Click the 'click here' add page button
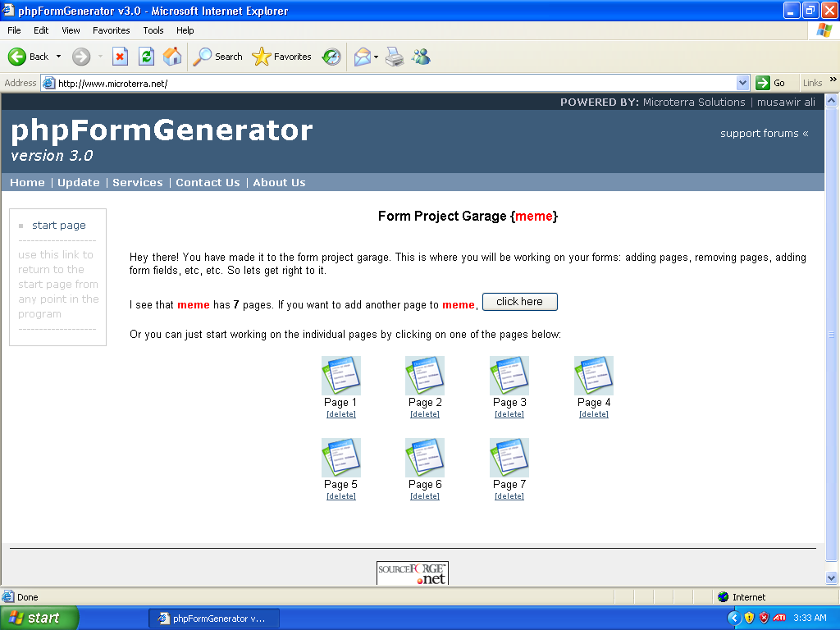 click(519, 302)
